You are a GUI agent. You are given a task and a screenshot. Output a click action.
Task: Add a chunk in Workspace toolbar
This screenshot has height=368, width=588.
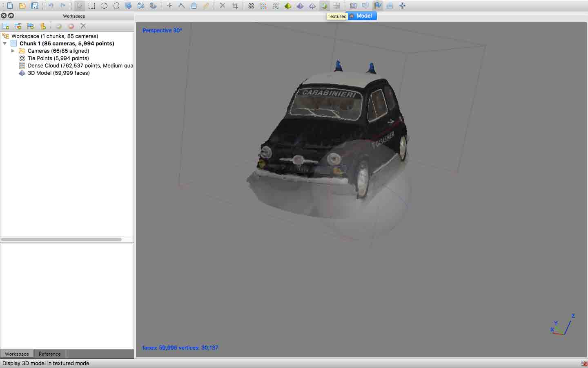(6, 26)
